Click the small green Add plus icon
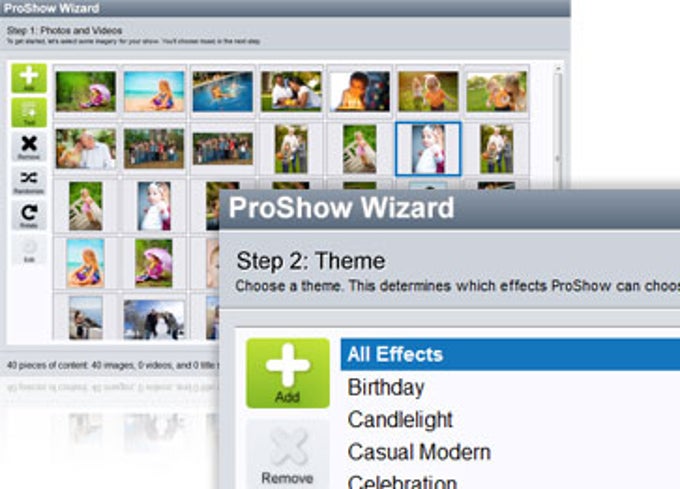Viewport: 680px width, 489px height. point(29,78)
